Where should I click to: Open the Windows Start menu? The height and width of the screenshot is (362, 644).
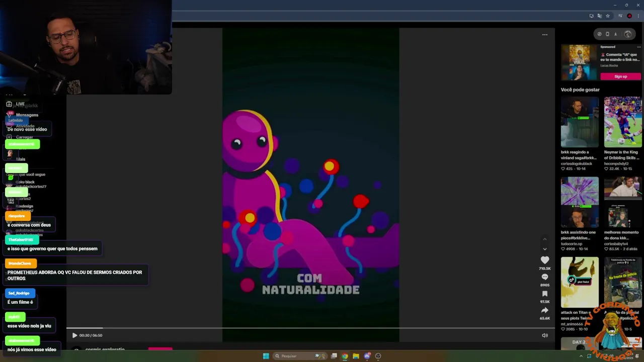pyautogui.click(x=266, y=356)
